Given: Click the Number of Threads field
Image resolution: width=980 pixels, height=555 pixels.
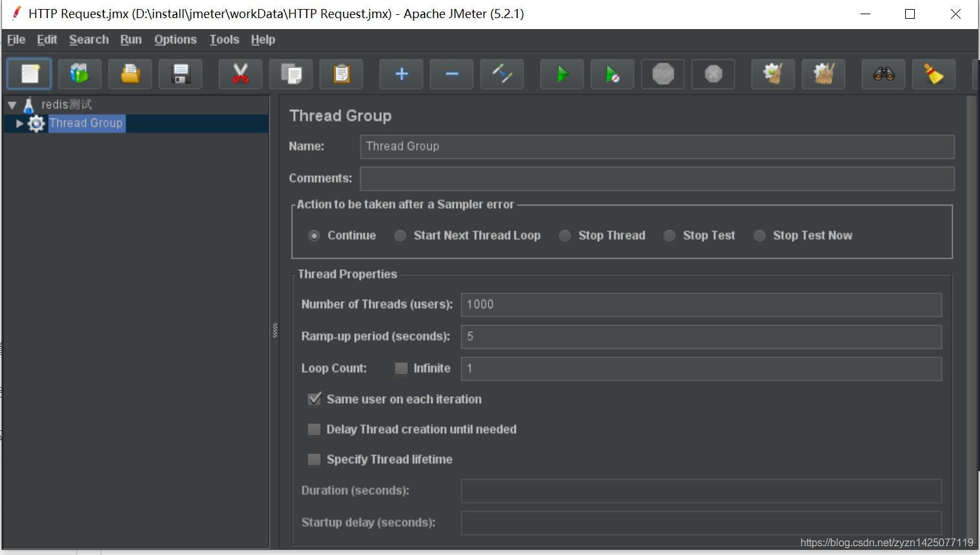Looking at the screenshot, I should tap(701, 305).
